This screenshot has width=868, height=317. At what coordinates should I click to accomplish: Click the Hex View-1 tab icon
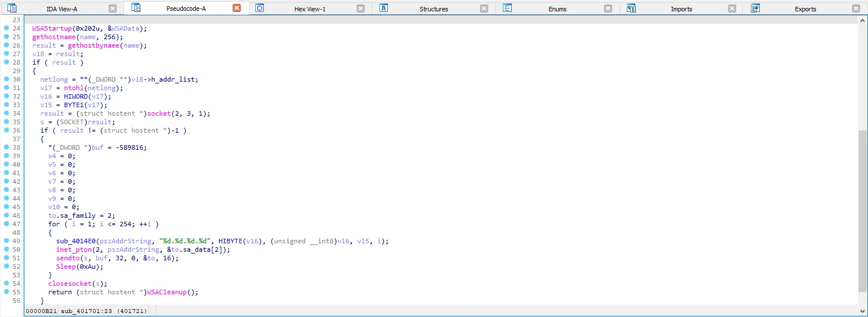click(260, 8)
